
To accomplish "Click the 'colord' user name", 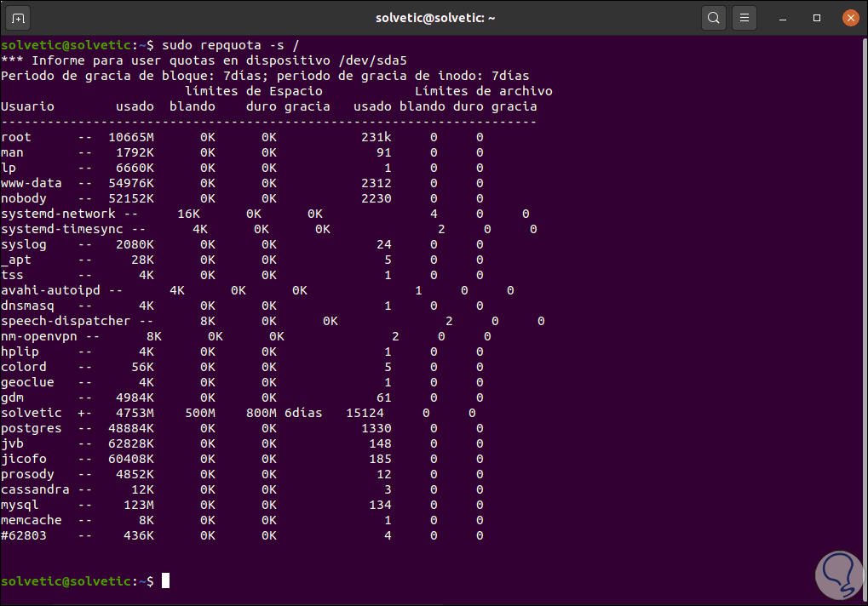I will coord(24,367).
